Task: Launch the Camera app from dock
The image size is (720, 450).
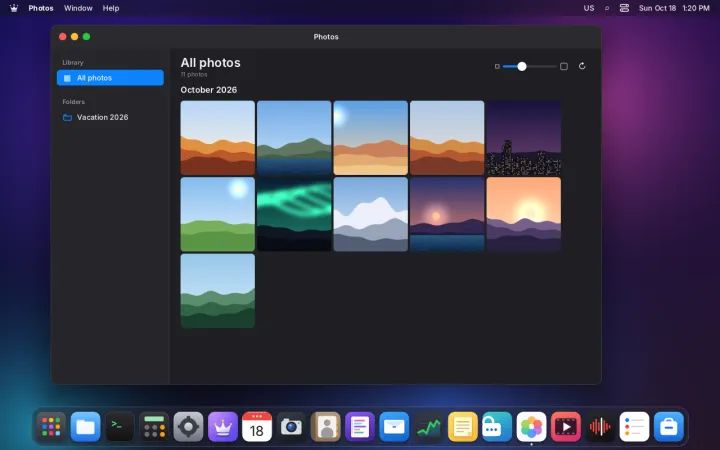Action: [x=291, y=427]
